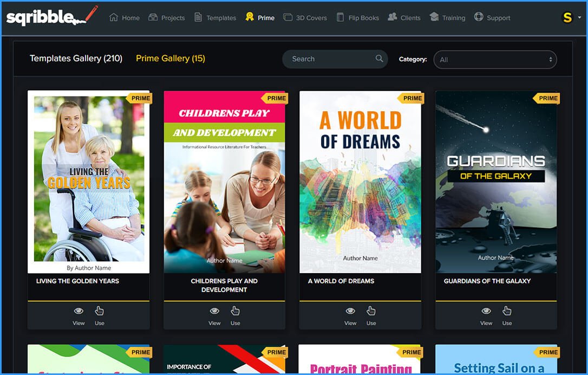This screenshot has width=588, height=375.
Task: Click the PRIME badge on A World of Dreams
Action: point(411,98)
